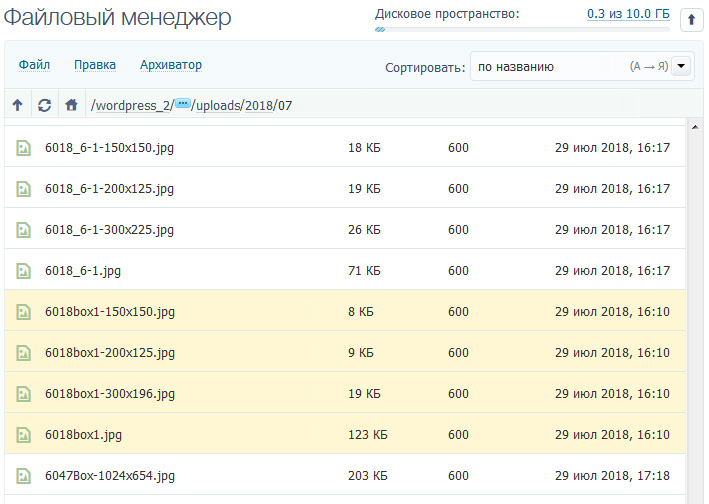Select file 6018box1-200x125.jpg

345,352
